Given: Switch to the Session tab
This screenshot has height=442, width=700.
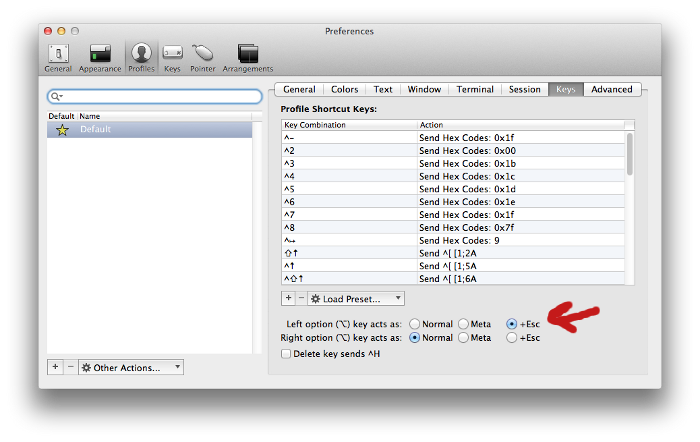Looking at the screenshot, I should click(x=525, y=89).
